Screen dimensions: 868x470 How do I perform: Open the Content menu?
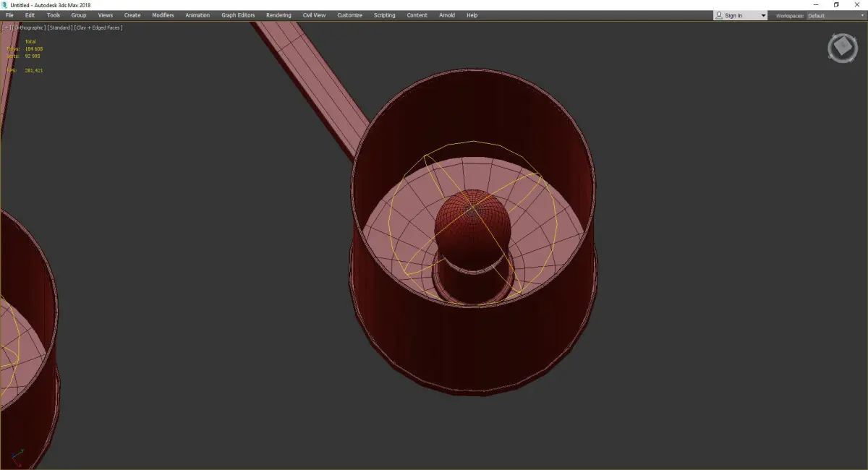click(417, 15)
